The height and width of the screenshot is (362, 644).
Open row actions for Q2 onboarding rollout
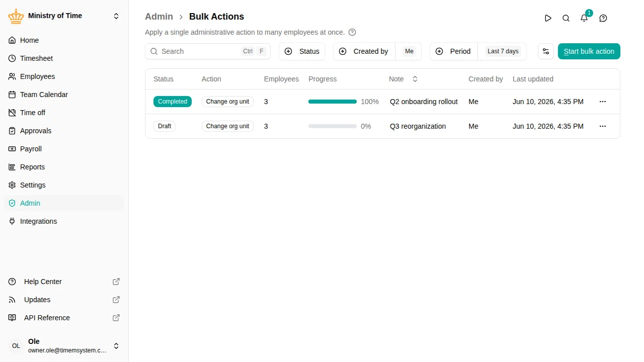click(x=603, y=102)
